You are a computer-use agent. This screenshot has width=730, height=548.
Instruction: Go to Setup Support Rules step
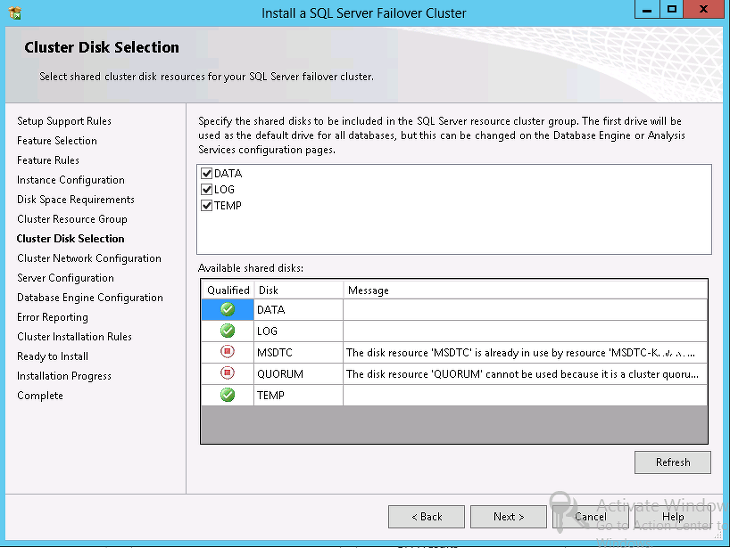point(64,121)
